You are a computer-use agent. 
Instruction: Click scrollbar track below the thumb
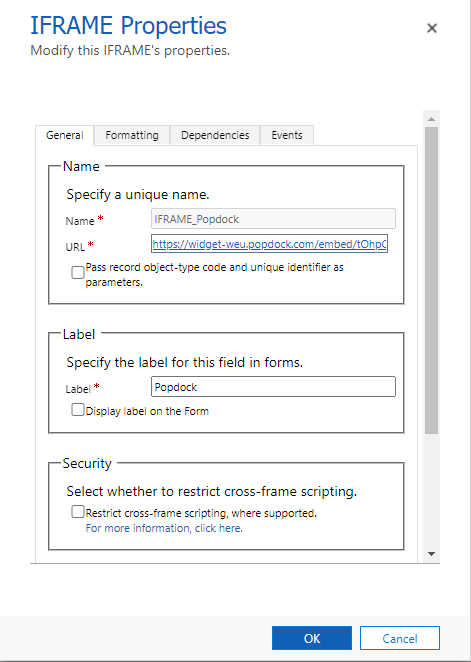[431, 491]
